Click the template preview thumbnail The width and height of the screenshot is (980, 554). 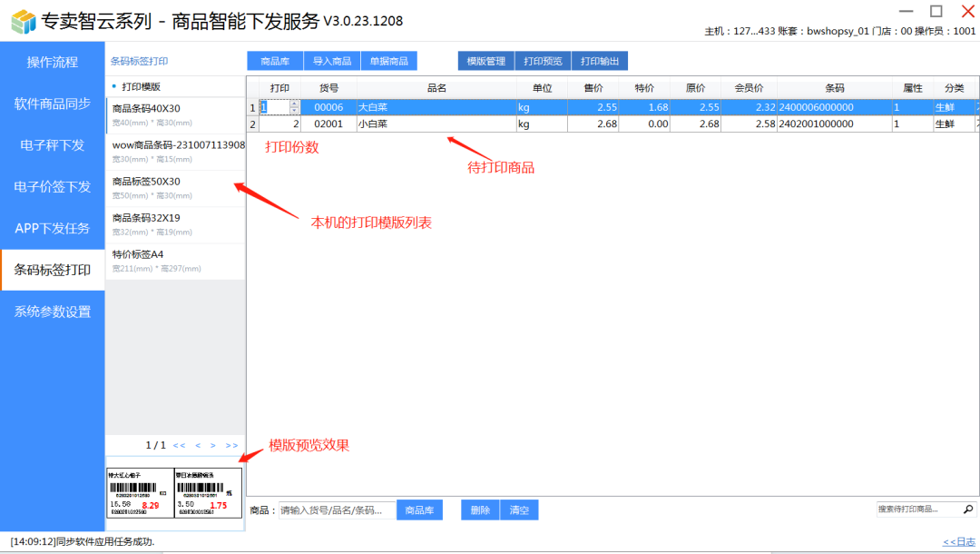[174, 493]
